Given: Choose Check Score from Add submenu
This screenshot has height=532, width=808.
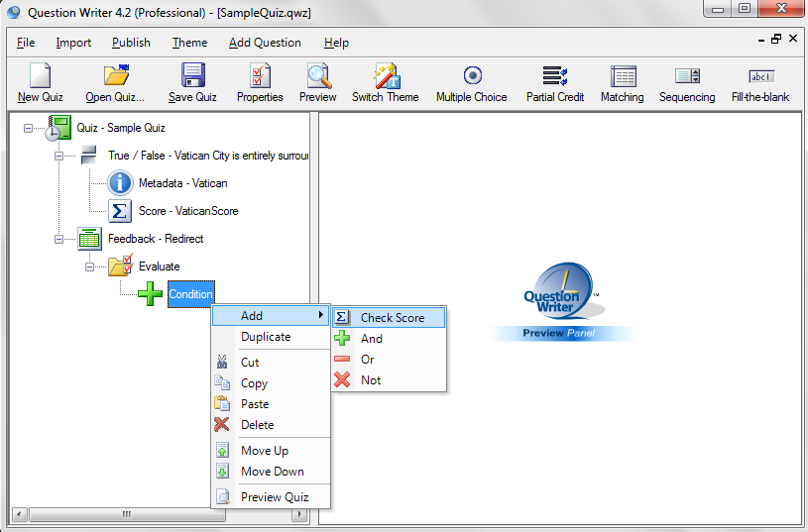Looking at the screenshot, I should coord(389,318).
